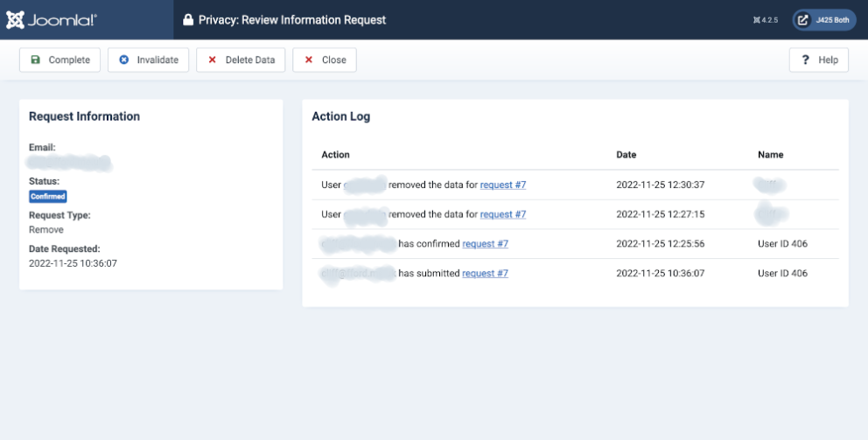
Task: Open request #7 link in the 12:27:15 row
Action: click(502, 214)
